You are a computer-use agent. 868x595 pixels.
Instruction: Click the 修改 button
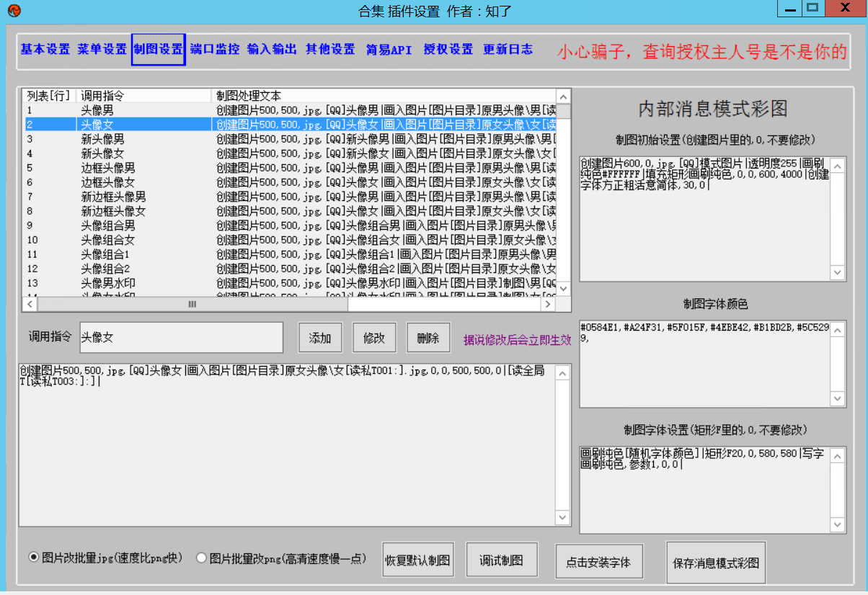(x=374, y=337)
